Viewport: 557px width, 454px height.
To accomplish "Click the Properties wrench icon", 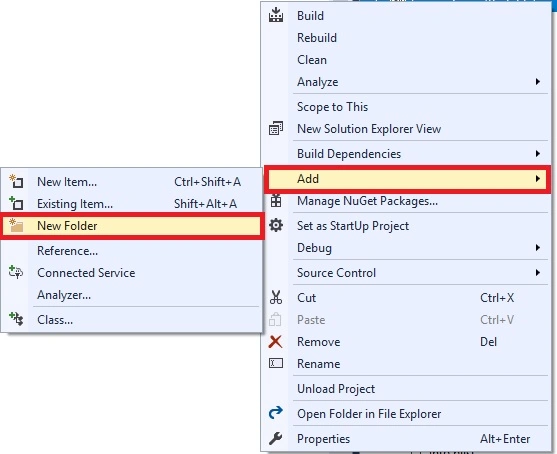I will coord(276,438).
